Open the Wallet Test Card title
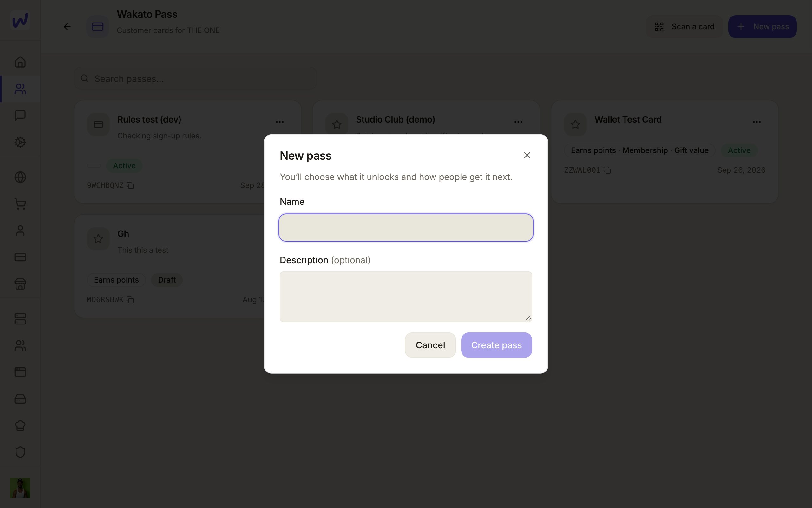Viewport: 812px width, 508px height. 628,119
